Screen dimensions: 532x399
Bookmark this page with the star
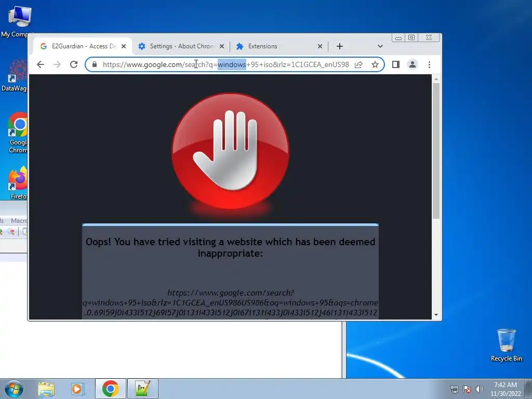(x=375, y=64)
